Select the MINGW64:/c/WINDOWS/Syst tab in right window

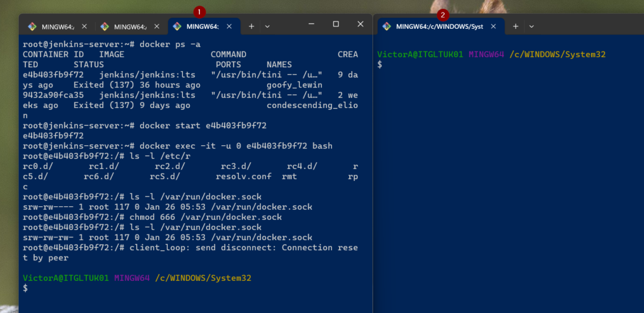coord(441,26)
